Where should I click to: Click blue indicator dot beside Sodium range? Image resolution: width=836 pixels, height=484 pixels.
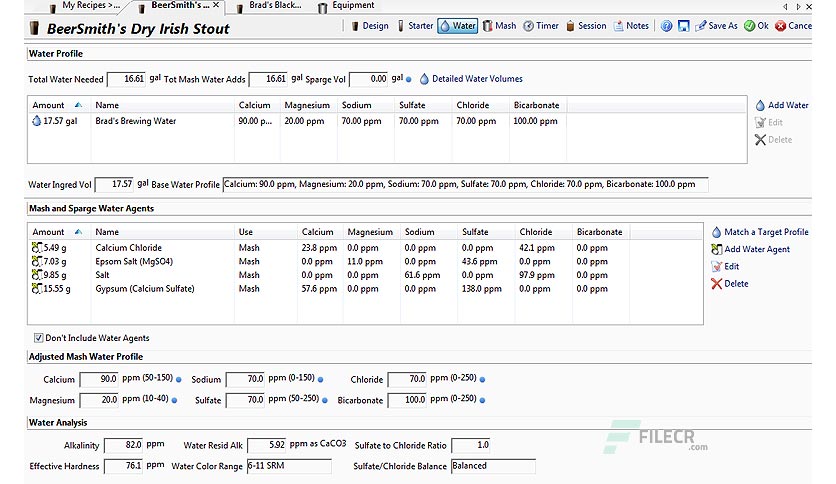(x=320, y=380)
